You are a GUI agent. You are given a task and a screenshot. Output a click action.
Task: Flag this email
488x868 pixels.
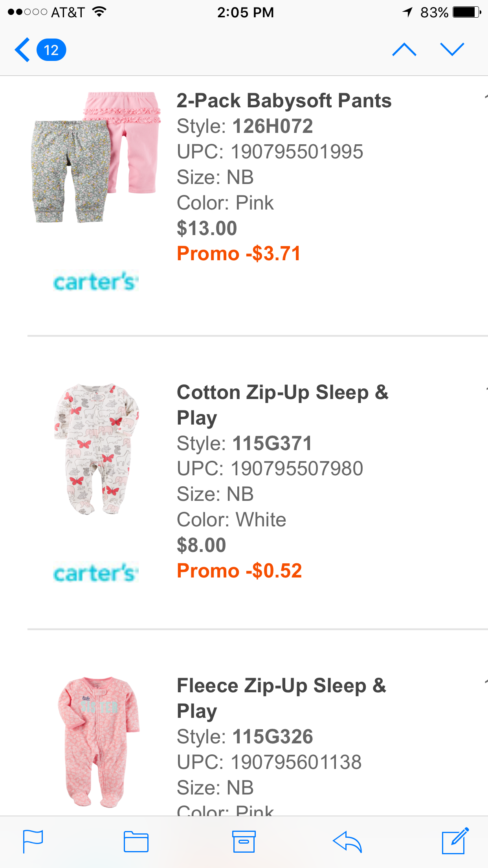(33, 841)
